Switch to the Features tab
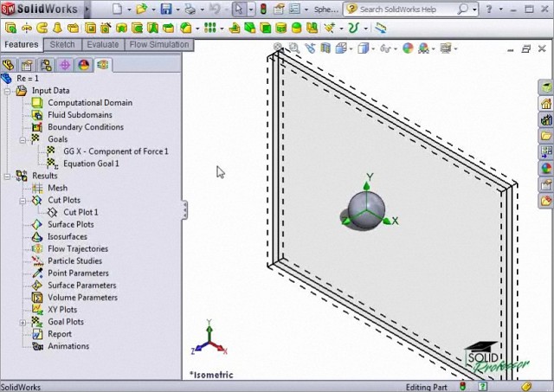Viewport: 554px width, 392px height. [22, 44]
